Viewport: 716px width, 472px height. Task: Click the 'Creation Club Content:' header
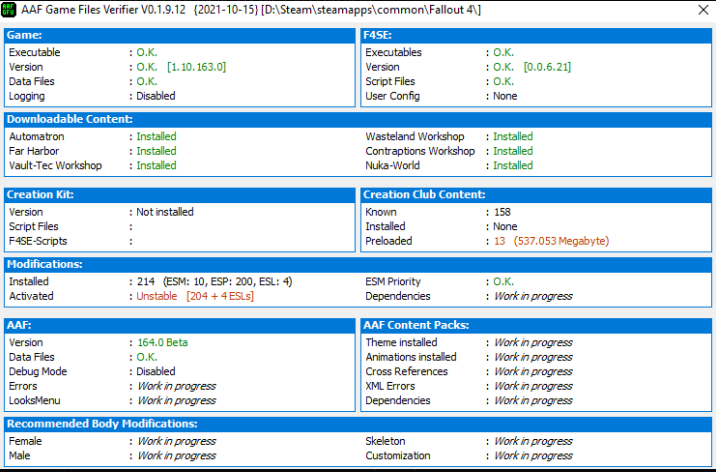(536, 194)
